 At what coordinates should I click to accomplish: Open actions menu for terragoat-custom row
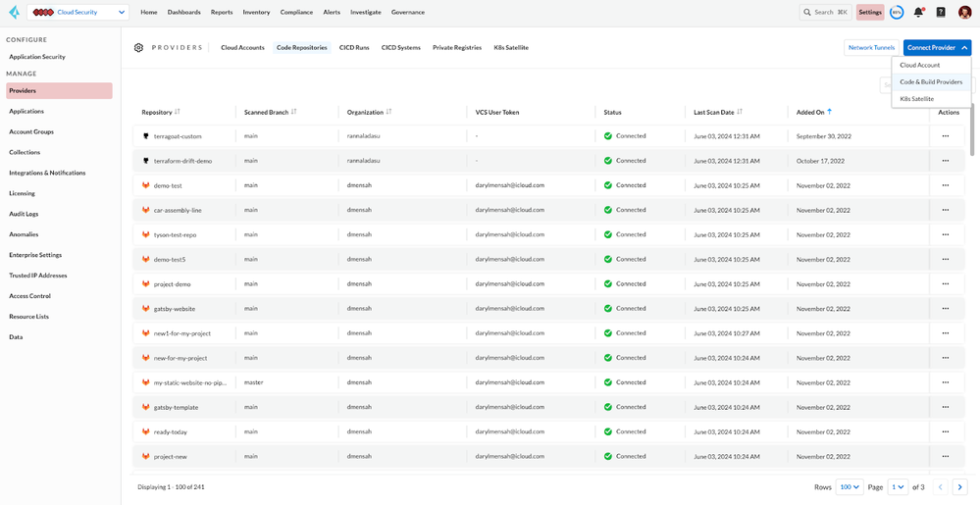coord(945,136)
